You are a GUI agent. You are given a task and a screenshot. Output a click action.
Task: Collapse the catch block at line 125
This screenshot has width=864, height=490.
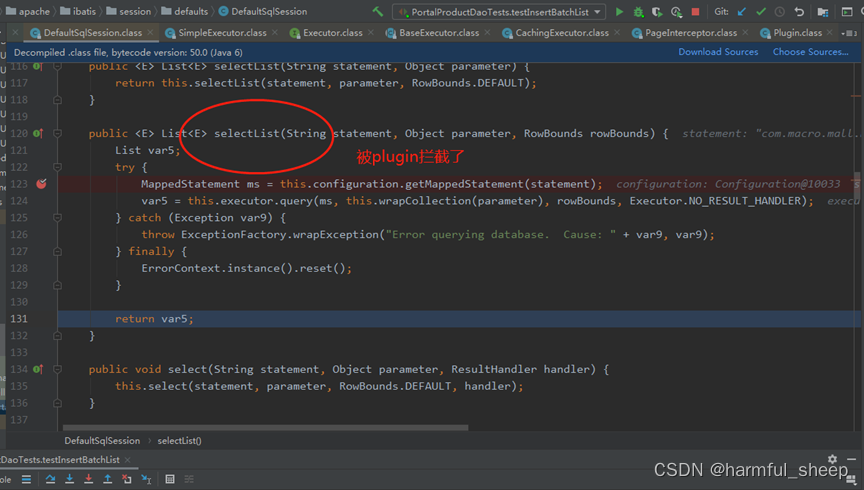click(x=57, y=218)
